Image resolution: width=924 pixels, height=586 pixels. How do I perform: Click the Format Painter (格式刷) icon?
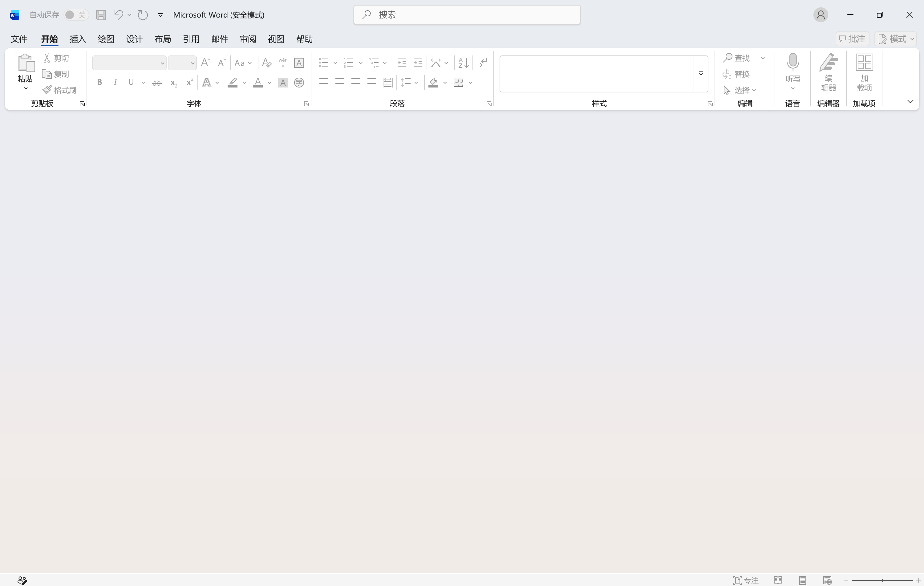(47, 90)
